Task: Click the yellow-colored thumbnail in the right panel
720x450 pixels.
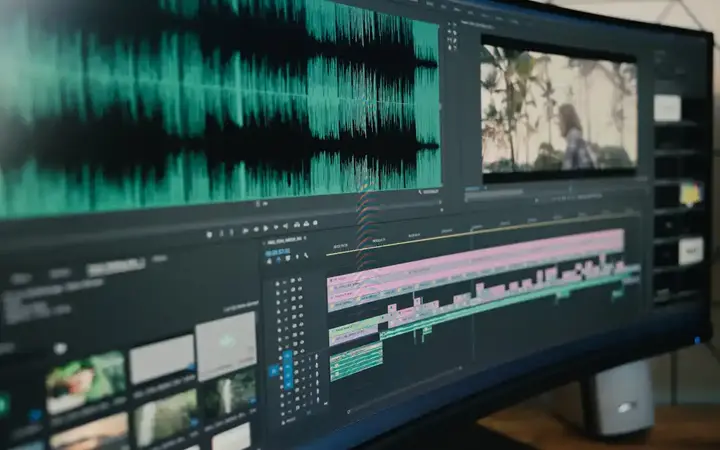Action: 690,192
